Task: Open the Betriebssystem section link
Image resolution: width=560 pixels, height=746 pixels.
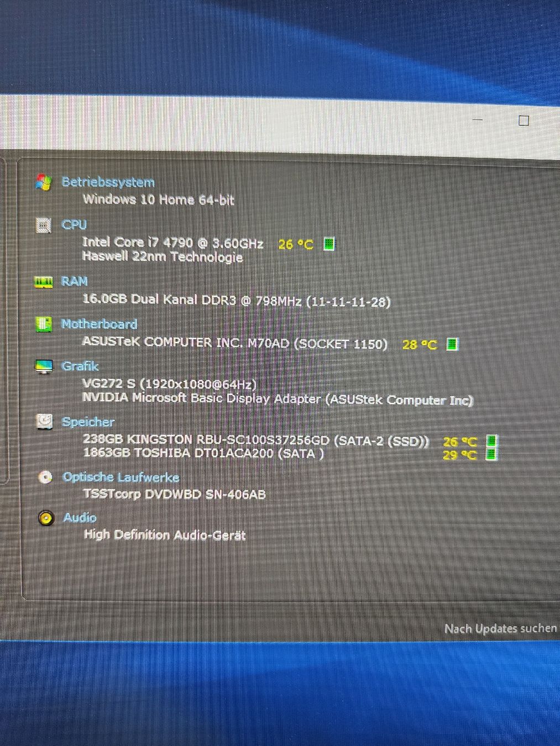Action: tap(108, 182)
